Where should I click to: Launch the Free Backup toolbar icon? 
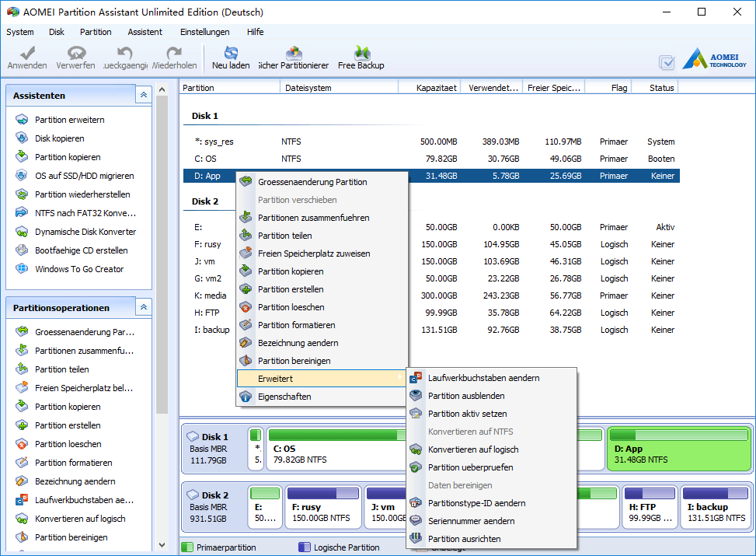click(x=361, y=52)
